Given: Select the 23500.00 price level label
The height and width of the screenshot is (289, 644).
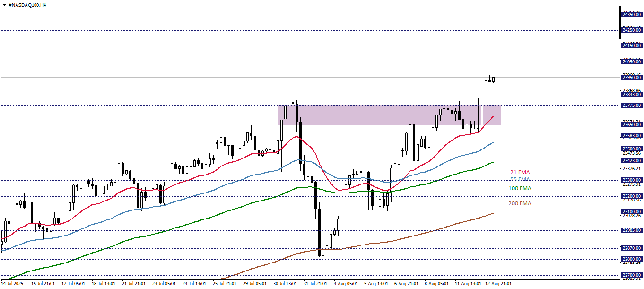Looking at the screenshot, I should tap(631, 149).
